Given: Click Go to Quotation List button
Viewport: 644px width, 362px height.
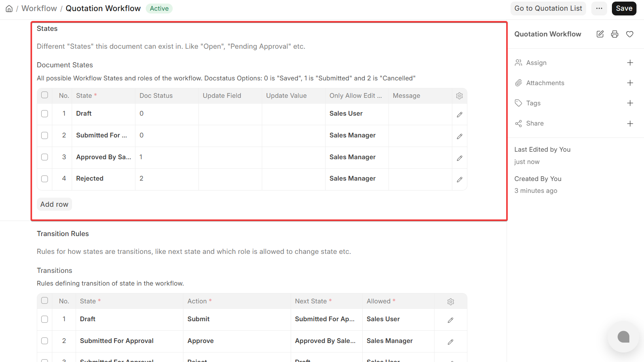Looking at the screenshot, I should (x=548, y=8).
